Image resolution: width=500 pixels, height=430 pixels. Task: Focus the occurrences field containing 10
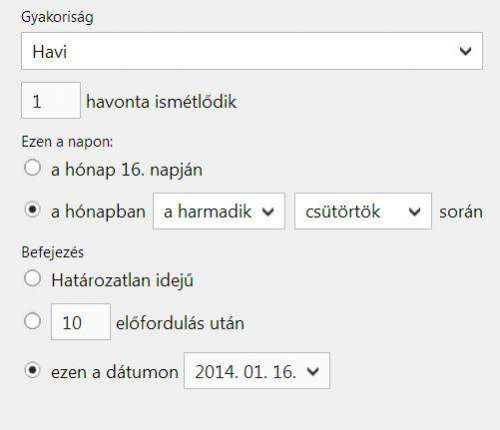click(81, 322)
